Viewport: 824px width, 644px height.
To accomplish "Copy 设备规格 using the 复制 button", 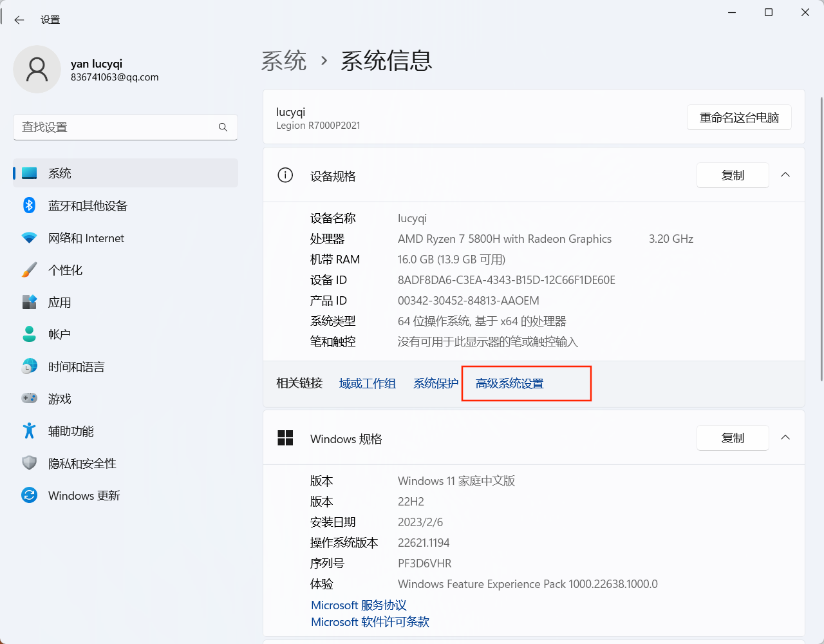I will point(733,175).
